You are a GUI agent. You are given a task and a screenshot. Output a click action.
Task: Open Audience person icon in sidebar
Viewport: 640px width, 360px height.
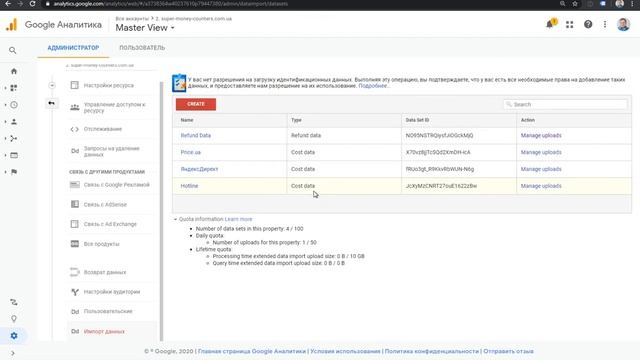coord(14,122)
